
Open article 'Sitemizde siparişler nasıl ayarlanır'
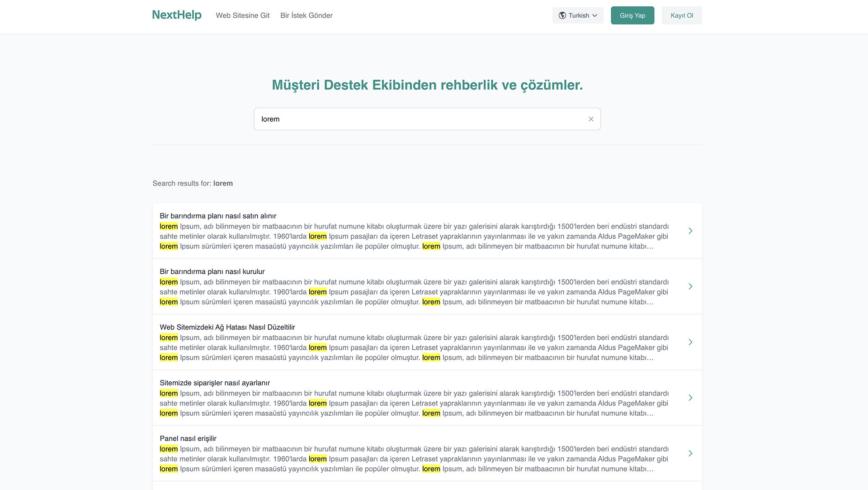[215, 383]
